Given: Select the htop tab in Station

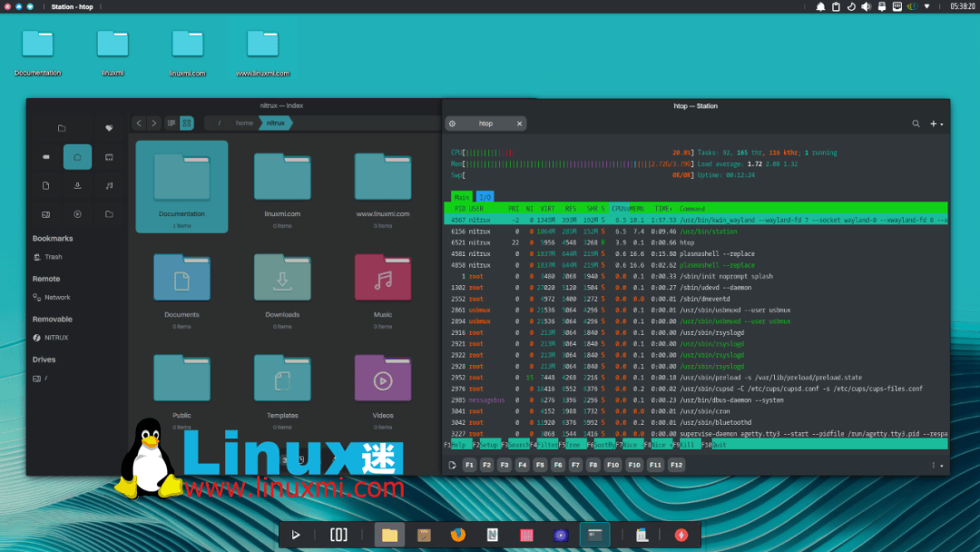Looking at the screenshot, I should pos(485,123).
